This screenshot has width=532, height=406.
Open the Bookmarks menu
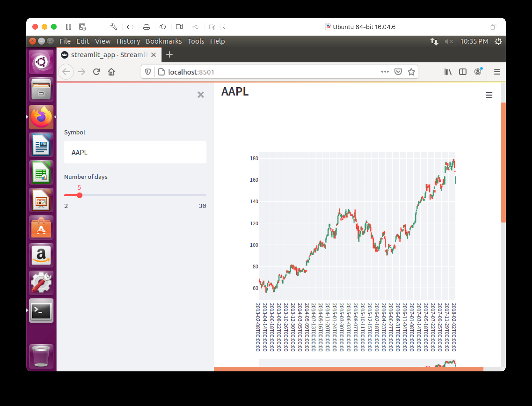pyautogui.click(x=164, y=41)
